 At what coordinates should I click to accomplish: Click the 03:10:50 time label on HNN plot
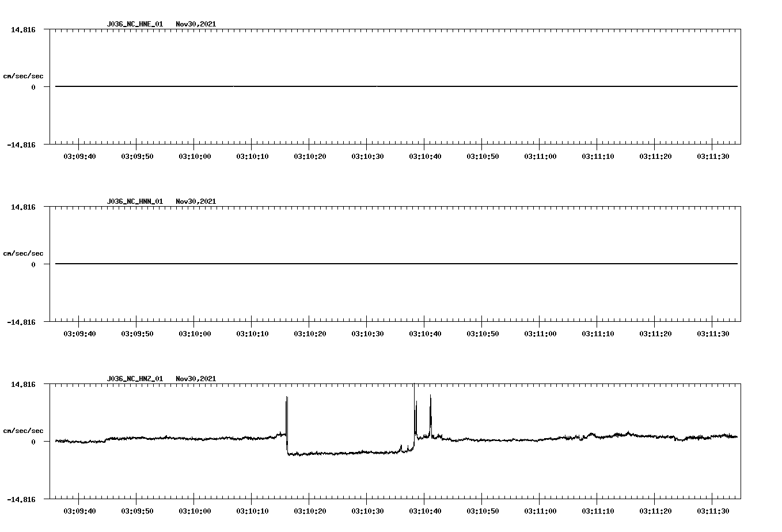483,334
